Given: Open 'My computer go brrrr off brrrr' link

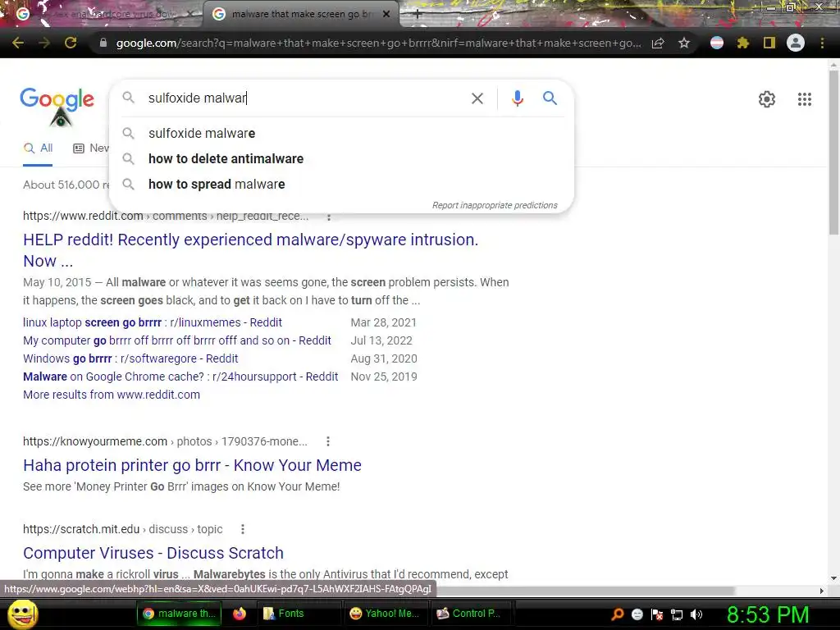Looking at the screenshot, I should [177, 340].
